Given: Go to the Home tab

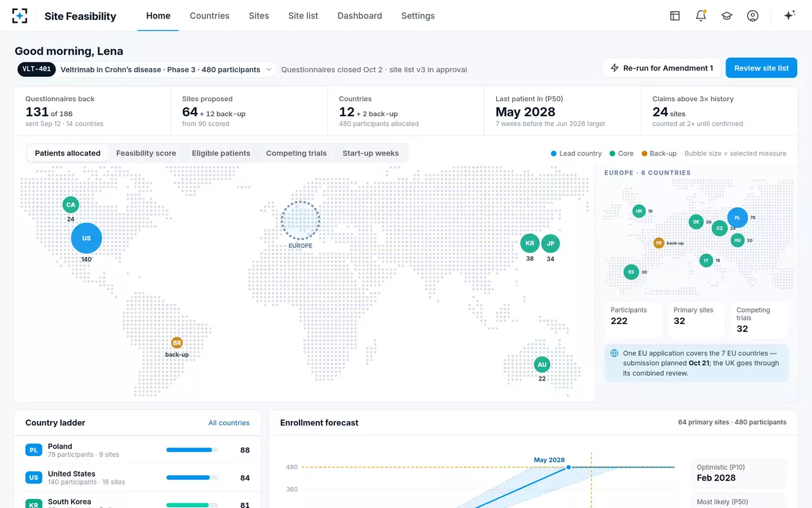Looking at the screenshot, I should click(x=158, y=16).
